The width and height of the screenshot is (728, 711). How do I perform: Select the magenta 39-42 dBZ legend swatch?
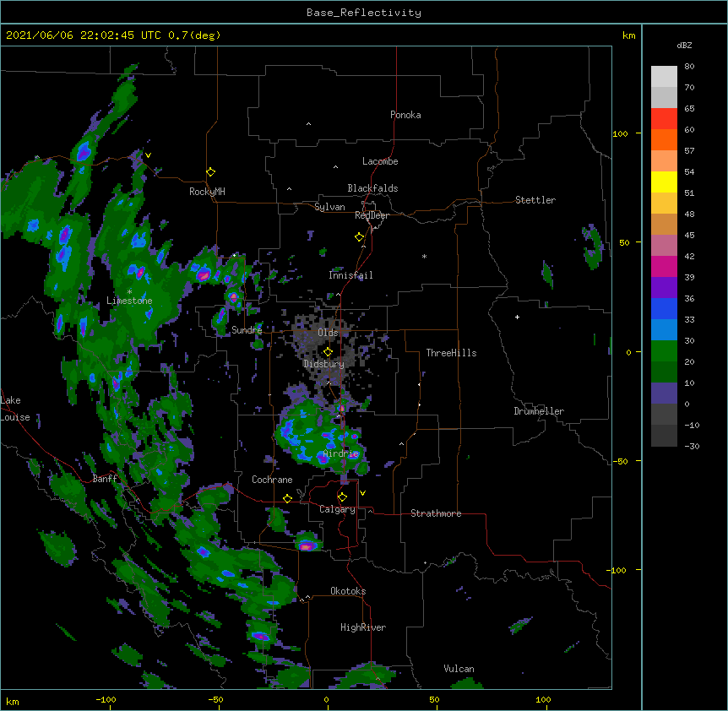click(664, 266)
